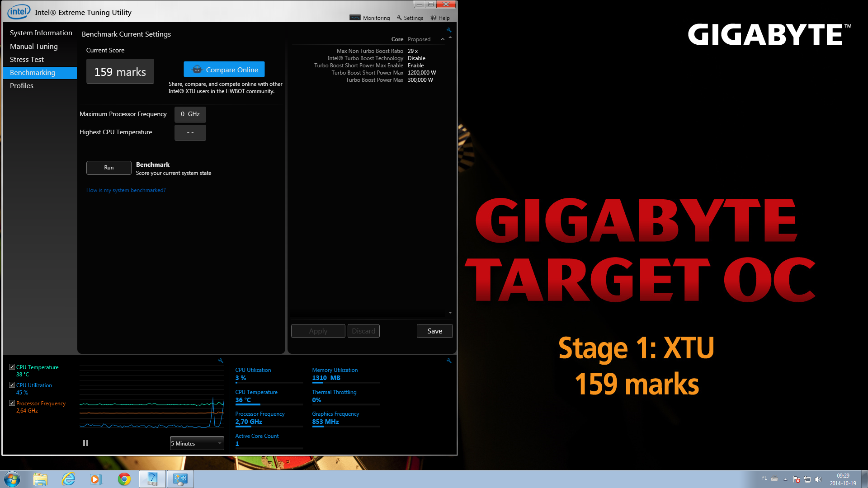Select the Benchmarking section

tap(40, 73)
